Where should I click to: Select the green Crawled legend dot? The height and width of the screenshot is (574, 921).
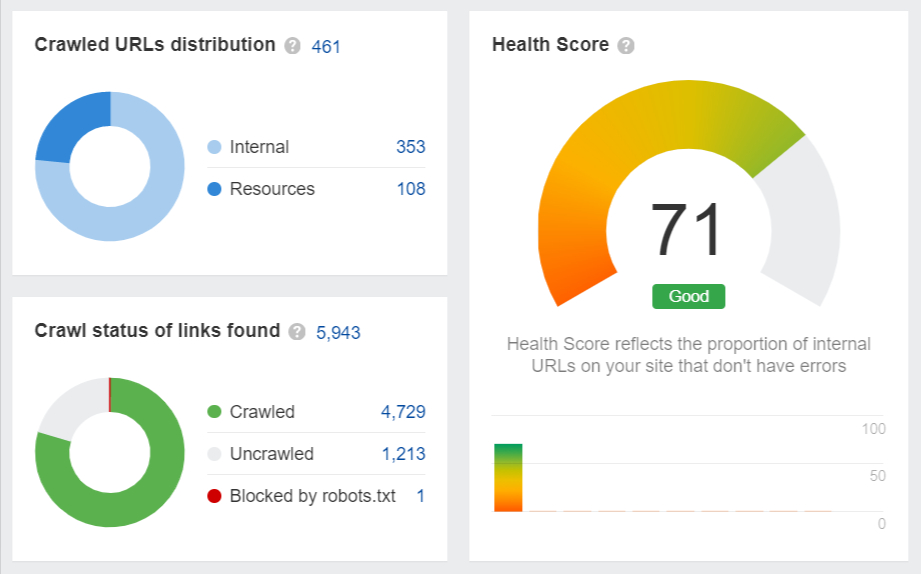(214, 412)
